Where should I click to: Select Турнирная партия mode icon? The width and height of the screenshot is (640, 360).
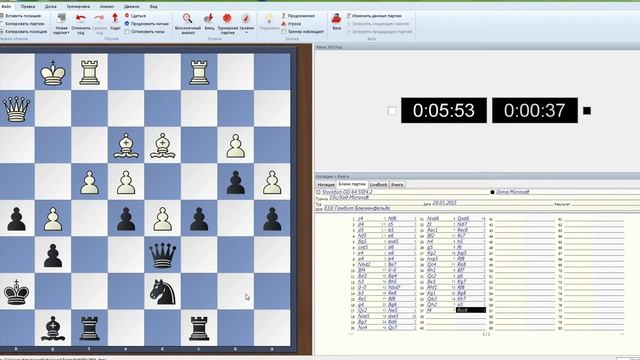227,18
